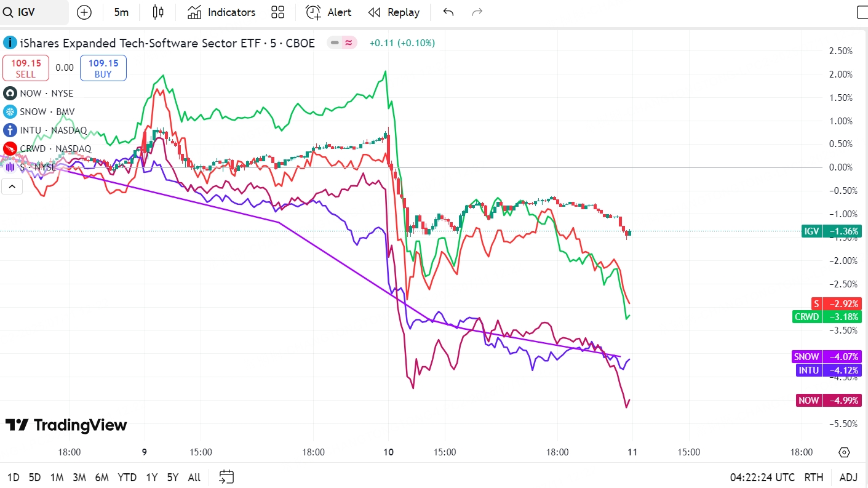Collapse the comparison symbols legend
The height and width of the screenshot is (488, 868).
(x=12, y=186)
